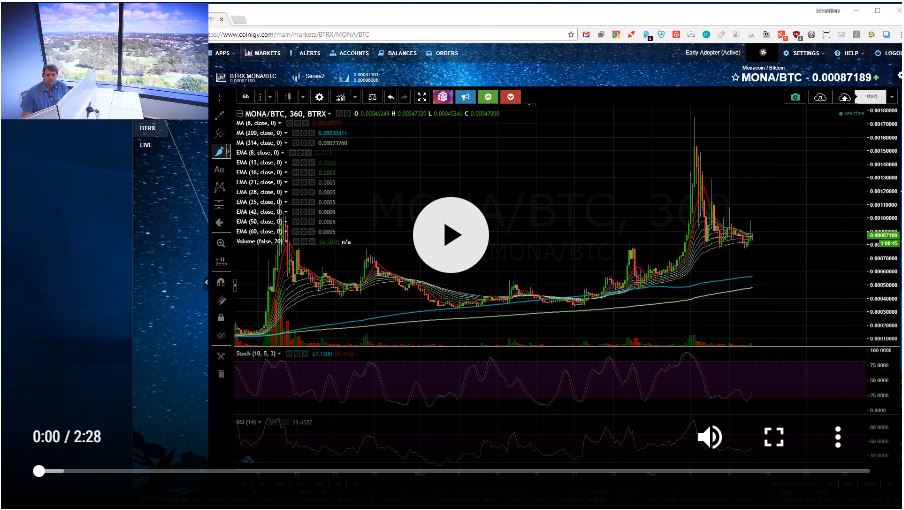Image resolution: width=904 pixels, height=510 pixels.
Task: Bookmark the page with the address bar star
Action: point(571,35)
